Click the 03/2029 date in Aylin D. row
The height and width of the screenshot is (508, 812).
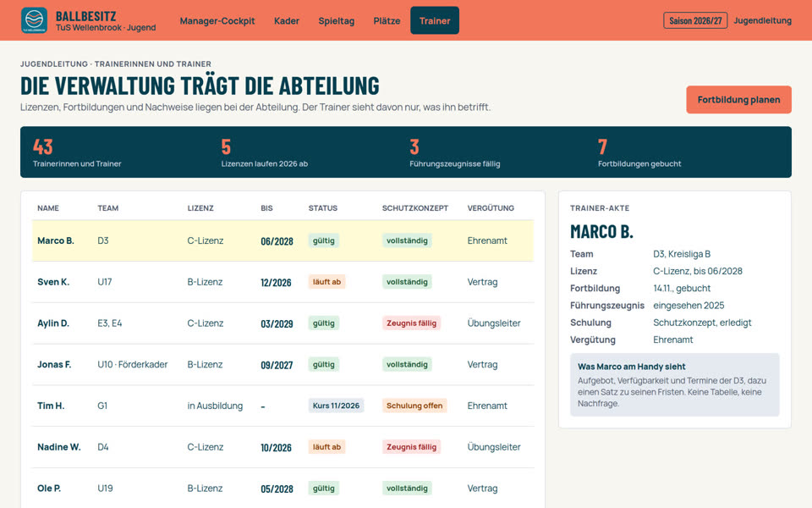(277, 323)
